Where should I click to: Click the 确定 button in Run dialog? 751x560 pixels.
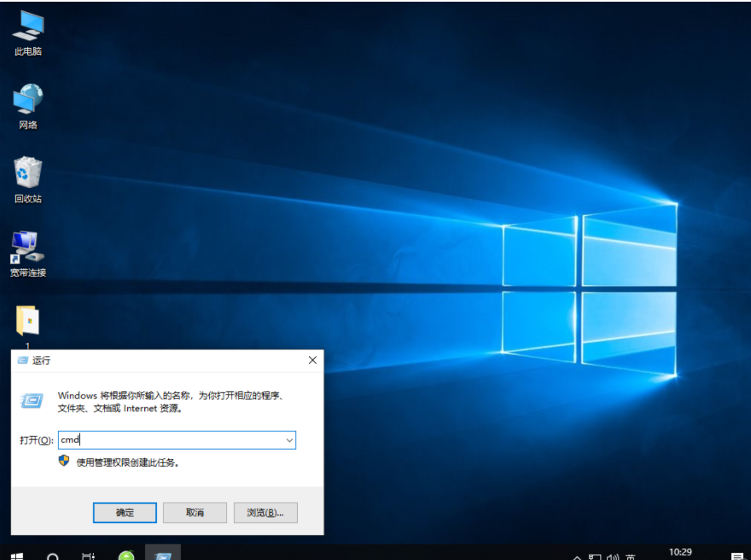point(125,512)
